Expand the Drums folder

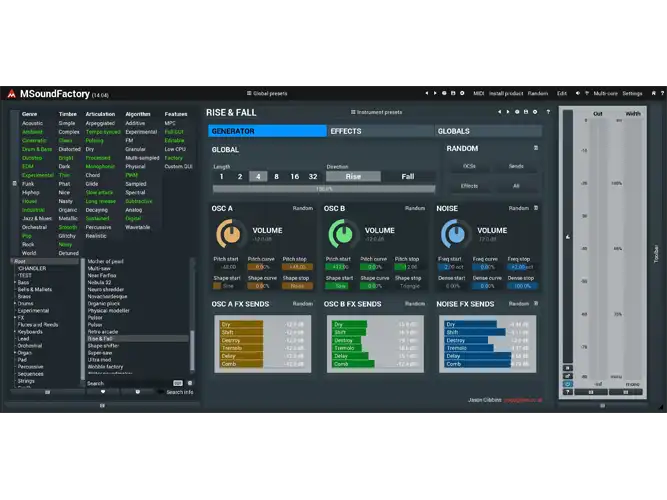pyautogui.click(x=15, y=303)
